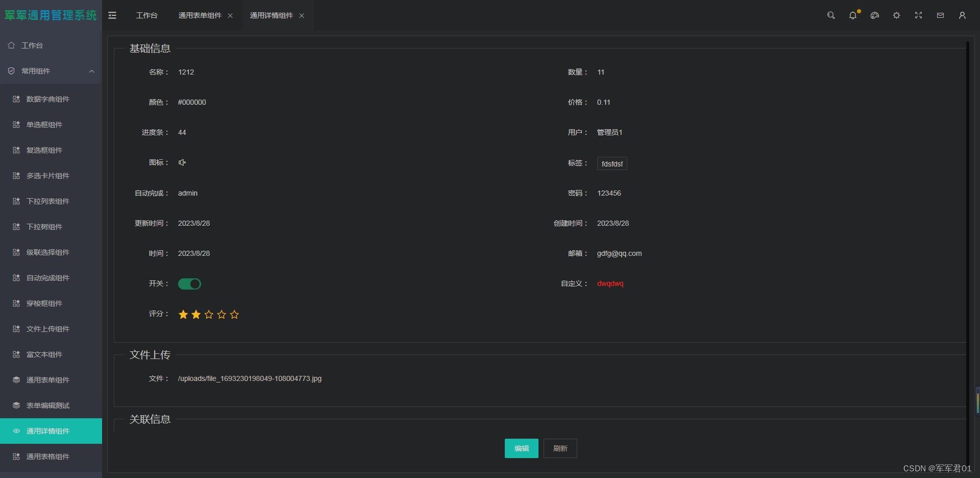Open settings gear icon in header
The height and width of the screenshot is (478, 980).
coord(896,15)
